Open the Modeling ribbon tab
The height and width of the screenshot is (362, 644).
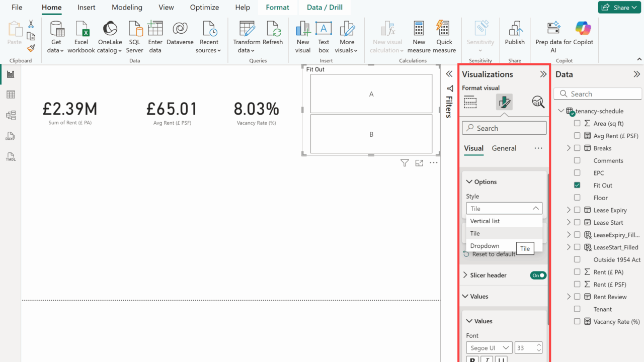point(127,8)
